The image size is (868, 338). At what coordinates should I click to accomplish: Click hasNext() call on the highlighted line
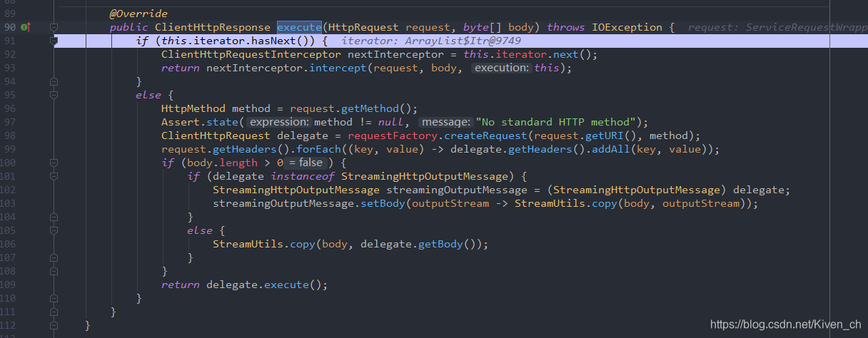coord(283,41)
